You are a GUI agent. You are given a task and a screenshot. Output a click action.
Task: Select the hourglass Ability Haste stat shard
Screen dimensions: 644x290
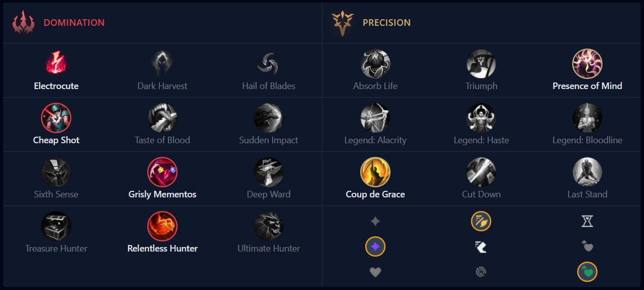pos(587,221)
